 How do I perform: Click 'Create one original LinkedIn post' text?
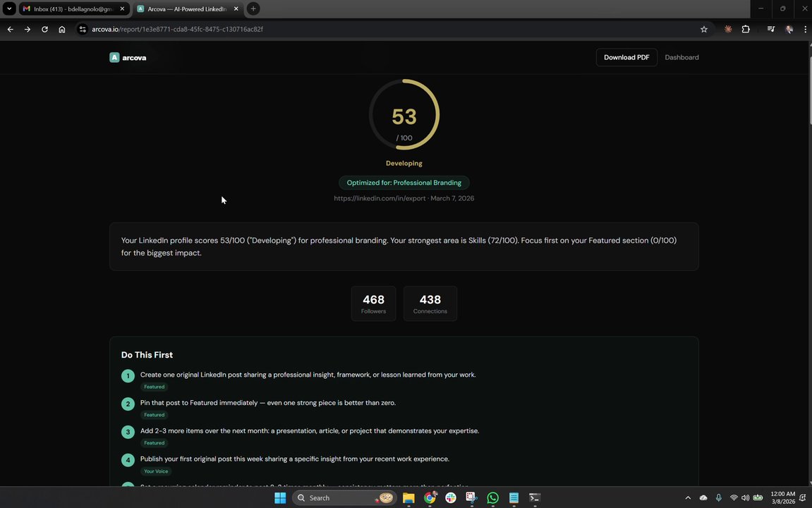tap(308, 375)
